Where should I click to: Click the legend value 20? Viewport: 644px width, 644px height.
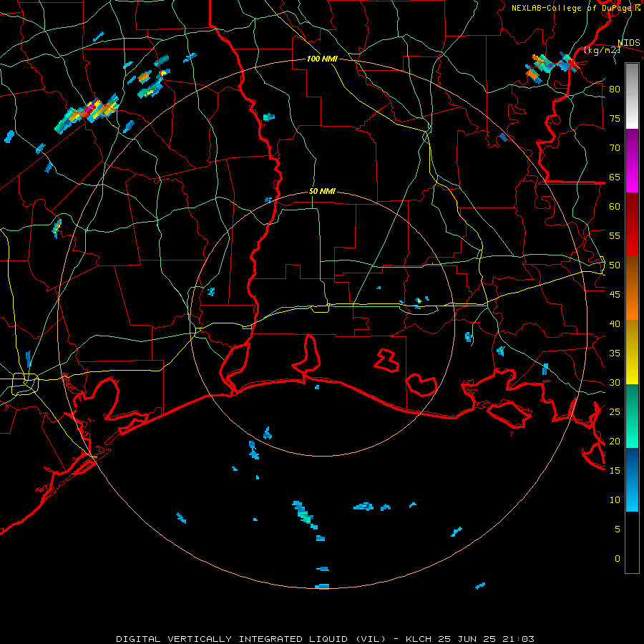615,441
